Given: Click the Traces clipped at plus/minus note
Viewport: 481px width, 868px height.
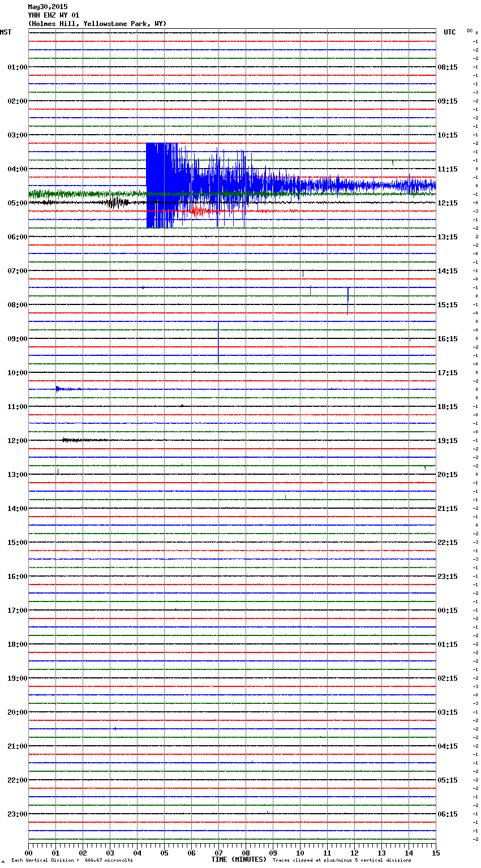Looking at the screenshot, I should pyautogui.click(x=342, y=861).
